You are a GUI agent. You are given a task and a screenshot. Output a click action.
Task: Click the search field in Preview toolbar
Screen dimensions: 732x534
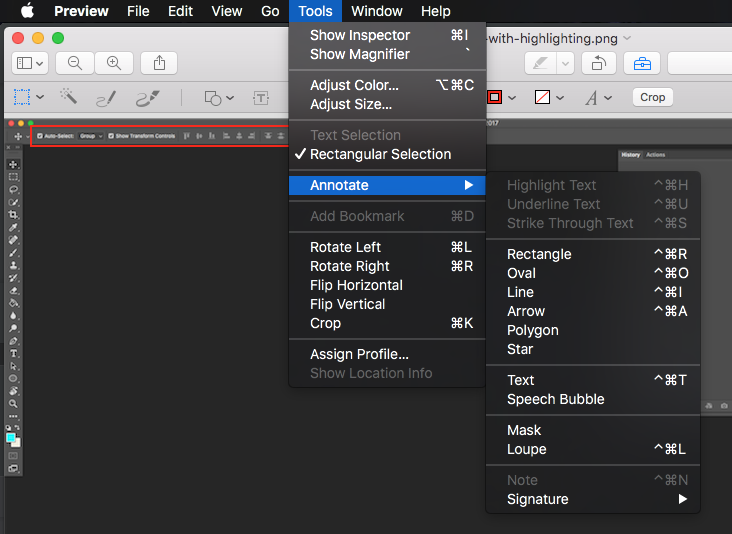(x=700, y=63)
